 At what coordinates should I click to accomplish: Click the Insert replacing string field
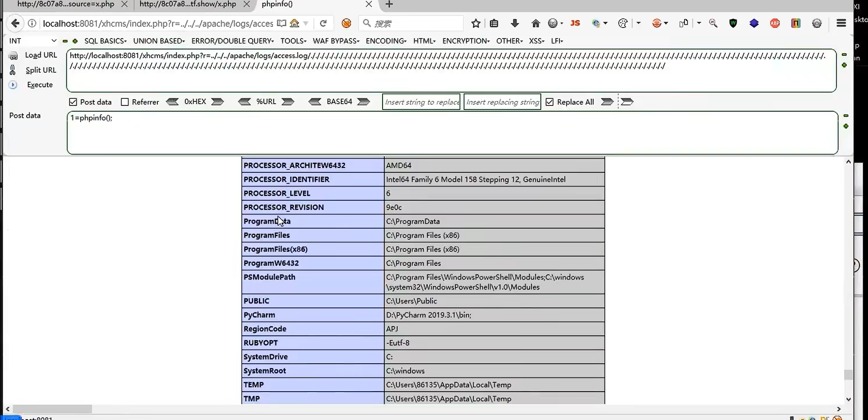(x=502, y=102)
